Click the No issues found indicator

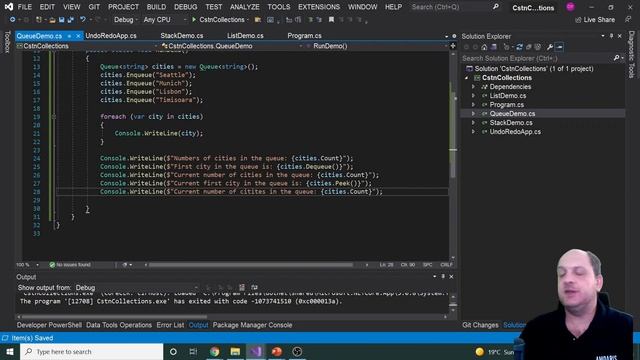[70, 265]
